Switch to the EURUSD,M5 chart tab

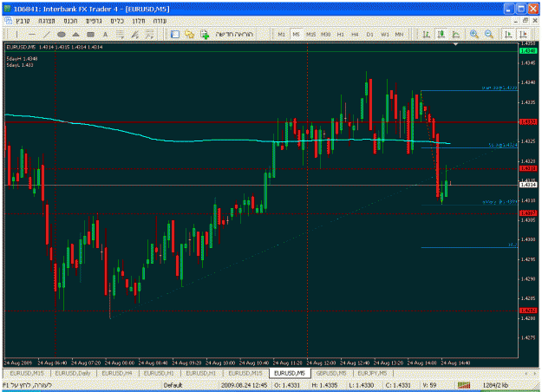pyautogui.click(x=290, y=373)
